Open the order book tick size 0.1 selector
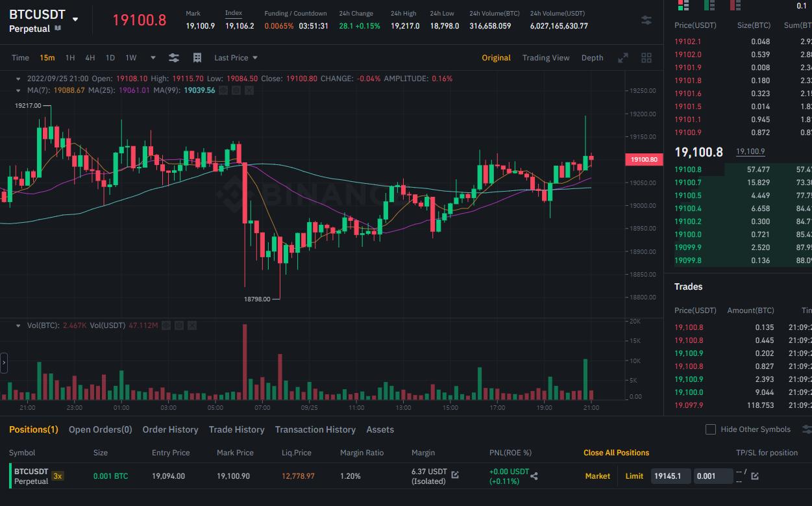Image resolution: width=812 pixels, height=506 pixels. pyautogui.click(x=801, y=6)
